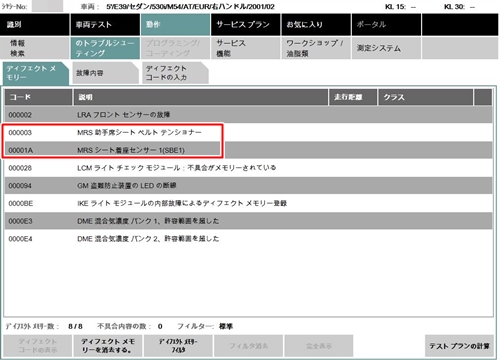Sort by the コード column header
The height and width of the screenshot is (360, 500).
[38, 97]
